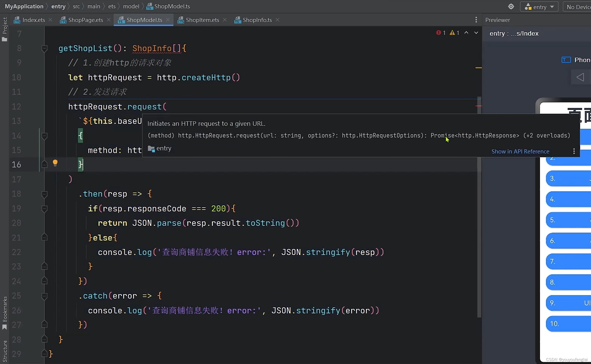Image resolution: width=591 pixels, height=364 pixels.
Task: Close the ShopInfo.ts tab
Action: pyautogui.click(x=278, y=20)
